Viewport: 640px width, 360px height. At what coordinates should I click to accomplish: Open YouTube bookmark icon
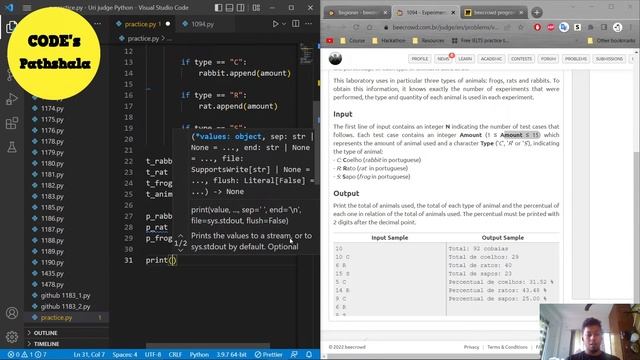[x=330, y=40]
